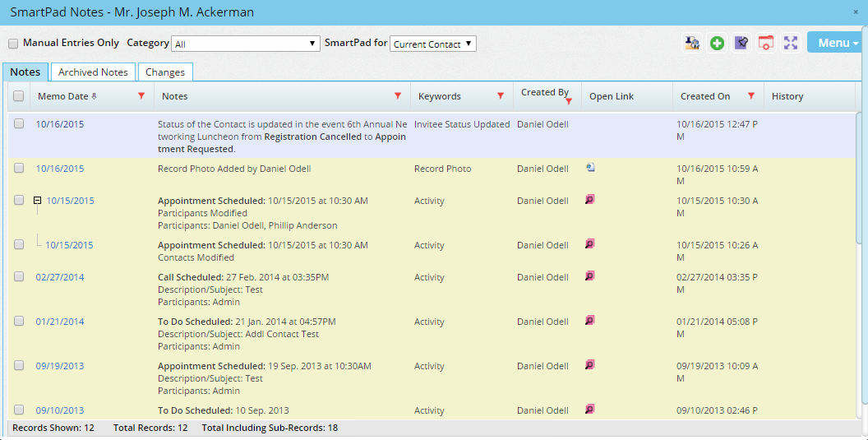Open link for 10/15/2015 10:26 AM activity
868x440 pixels.
pyautogui.click(x=590, y=243)
